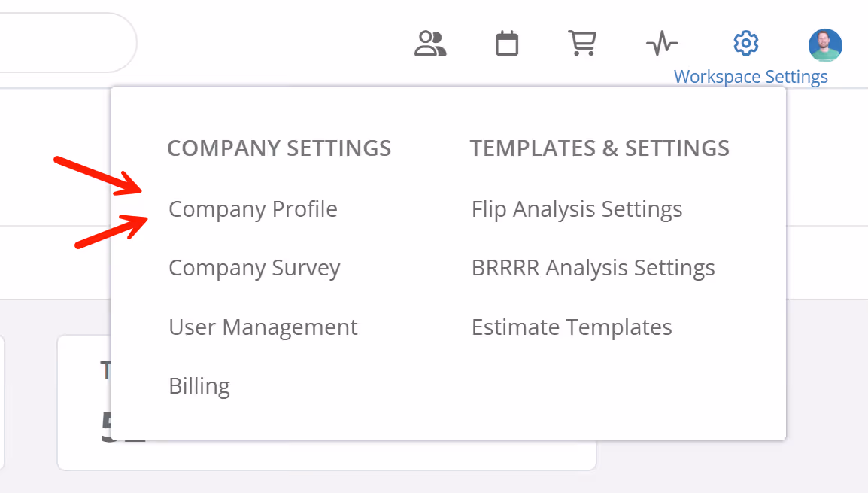The height and width of the screenshot is (493, 868).
Task: Open Company Survey
Action: point(255,268)
